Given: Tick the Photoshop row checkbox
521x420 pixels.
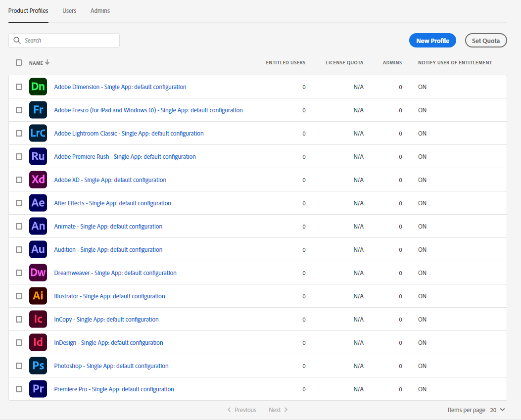Looking at the screenshot, I should [x=19, y=366].
